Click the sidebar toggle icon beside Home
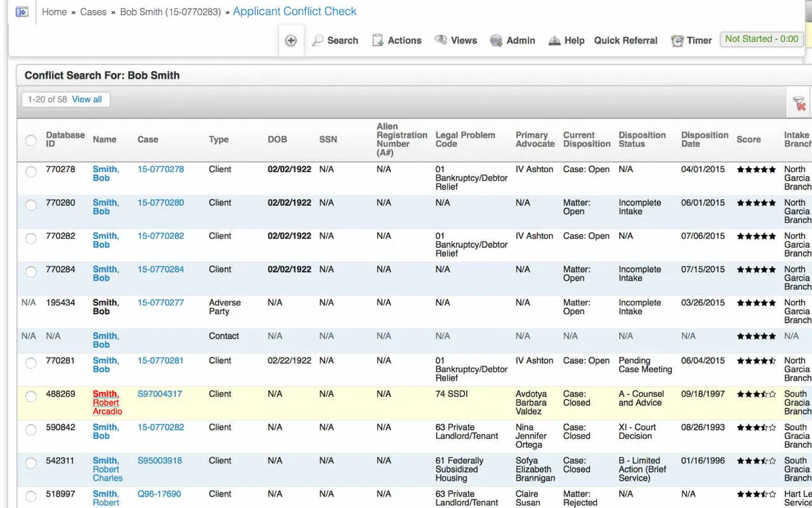The width and height of the screenshot is (812, 508). (22, 12)
